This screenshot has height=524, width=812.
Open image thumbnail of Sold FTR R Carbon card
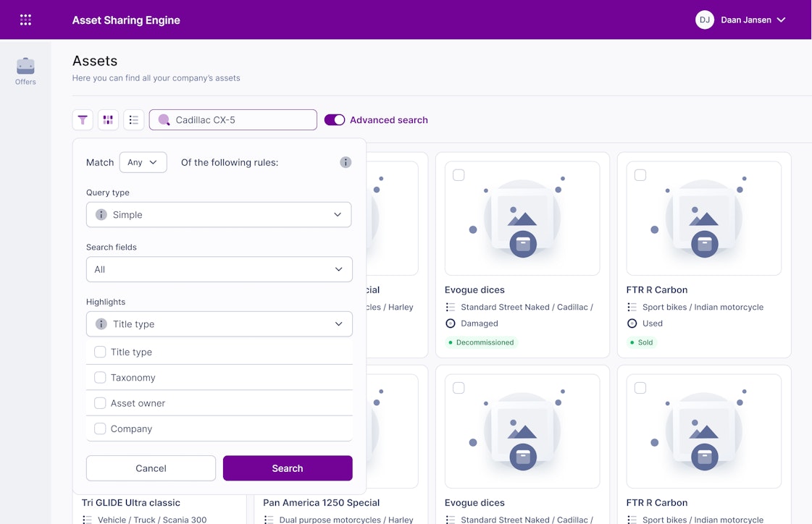pos(704,219)
